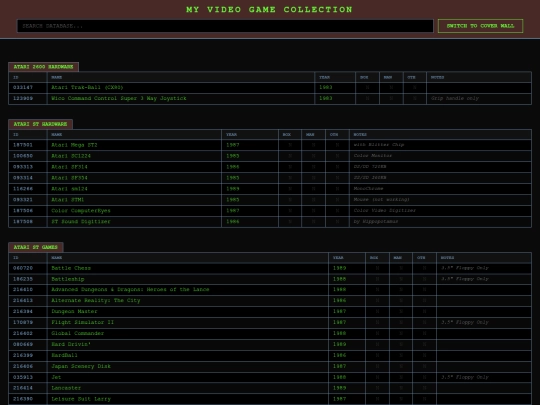This screenshot has width=540, height=405.
Task: Open the Atari SF314 entry
Action: [x=69, y=167]
